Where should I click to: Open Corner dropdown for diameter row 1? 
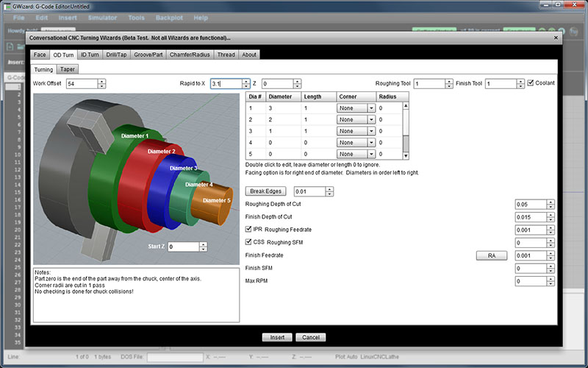coord(356,108)
